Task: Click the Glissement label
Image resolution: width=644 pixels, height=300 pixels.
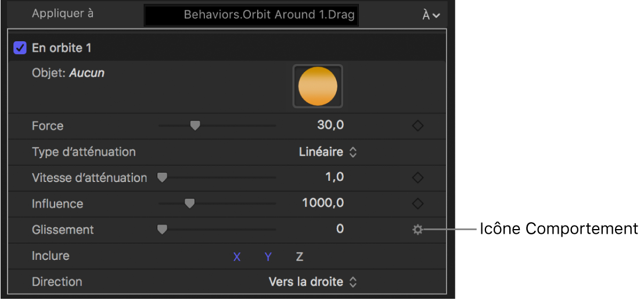Action: pos(63,230)
